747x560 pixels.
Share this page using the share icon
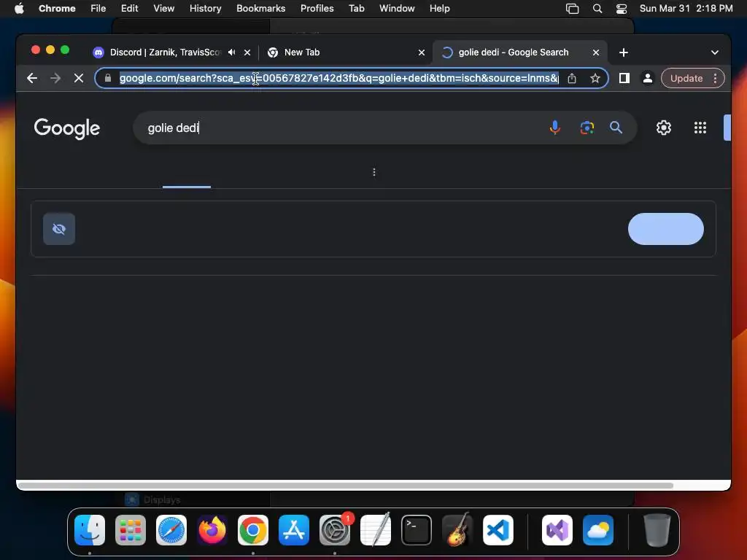pyautogui.click(x=572, y=78)
